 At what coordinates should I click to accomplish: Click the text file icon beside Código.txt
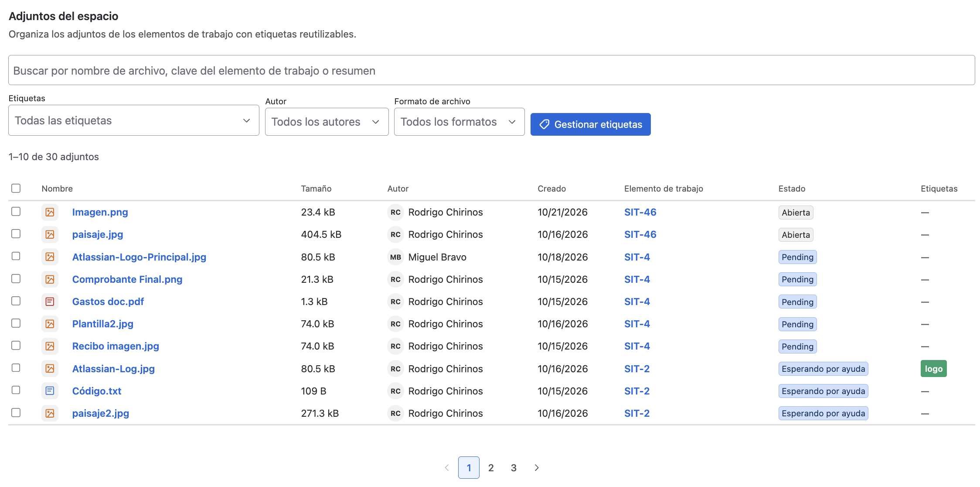click(x=50, y=391)
